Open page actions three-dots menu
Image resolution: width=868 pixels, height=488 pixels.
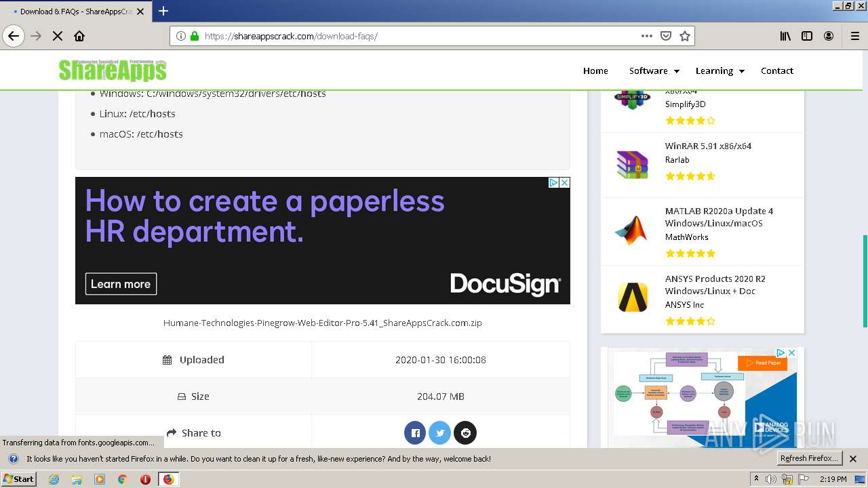tap(647, 36)
